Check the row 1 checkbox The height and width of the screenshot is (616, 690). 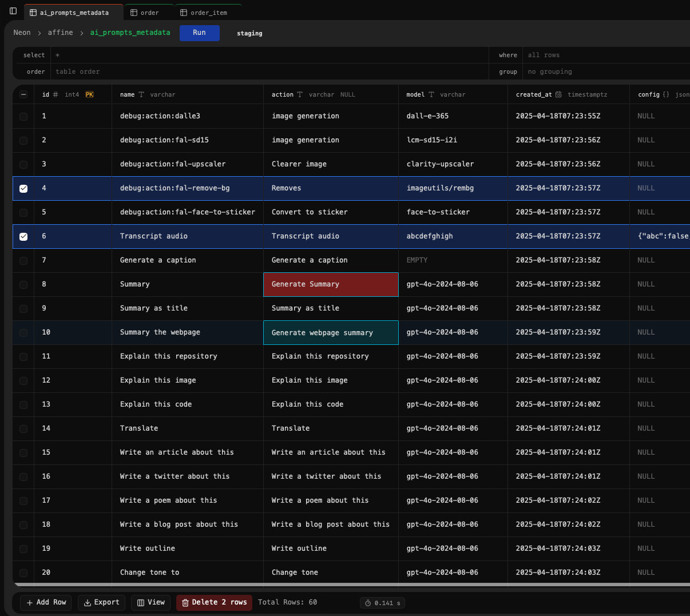pos(23,116)
